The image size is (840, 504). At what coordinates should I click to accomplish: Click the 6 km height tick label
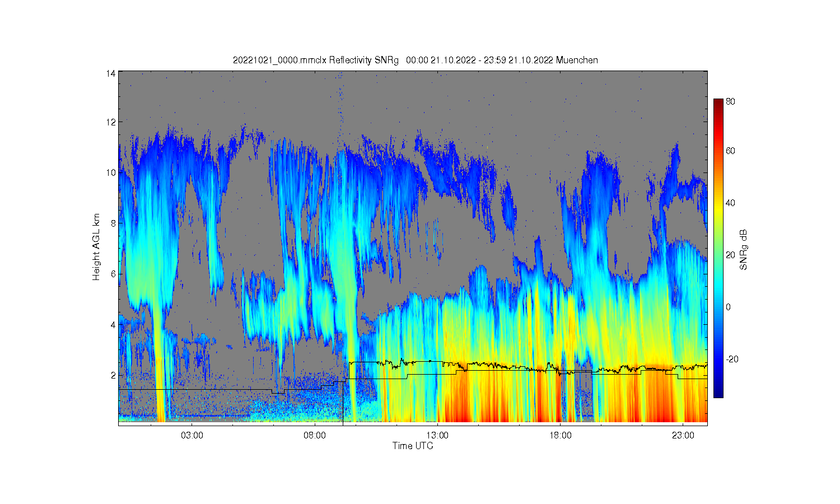pyautogui.click(x=113, y=274)
